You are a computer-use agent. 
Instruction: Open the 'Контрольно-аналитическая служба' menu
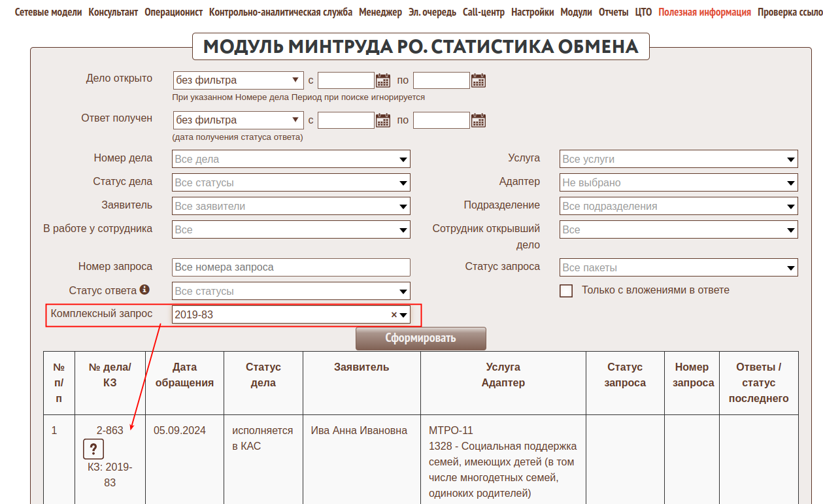coord(280,12)
